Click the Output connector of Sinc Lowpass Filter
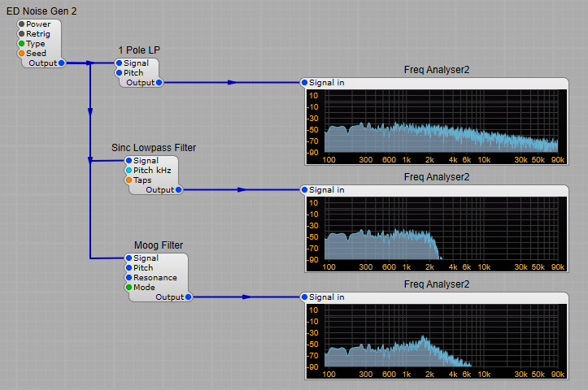The height and width of the screenshot is (390, 588). 178,189
